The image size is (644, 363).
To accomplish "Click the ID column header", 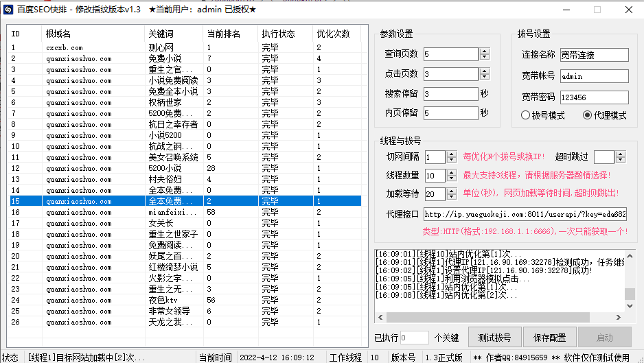I will pyautogui.click(x=25, y=34).
